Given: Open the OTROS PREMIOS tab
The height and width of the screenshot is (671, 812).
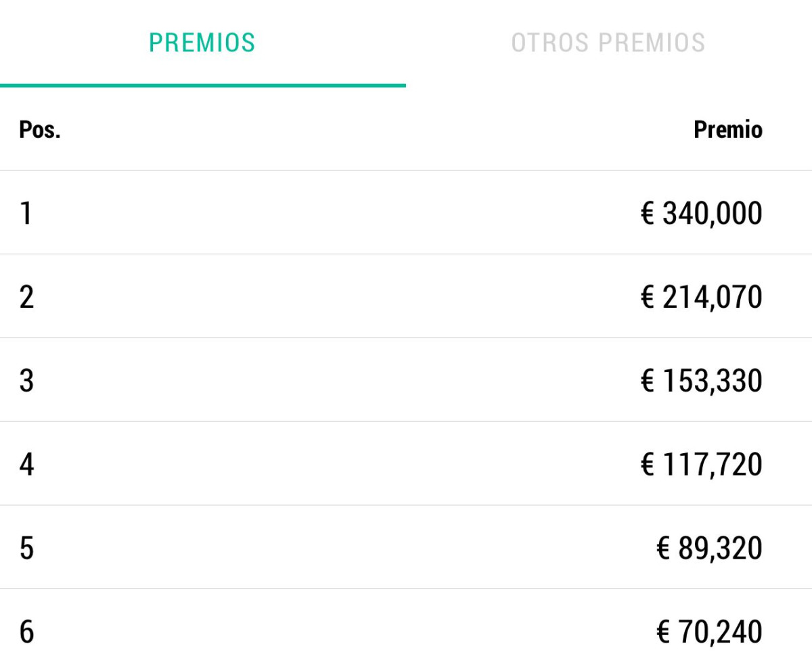Looking at the screenshot, I should pyautogui.click(x=608, y=43).
